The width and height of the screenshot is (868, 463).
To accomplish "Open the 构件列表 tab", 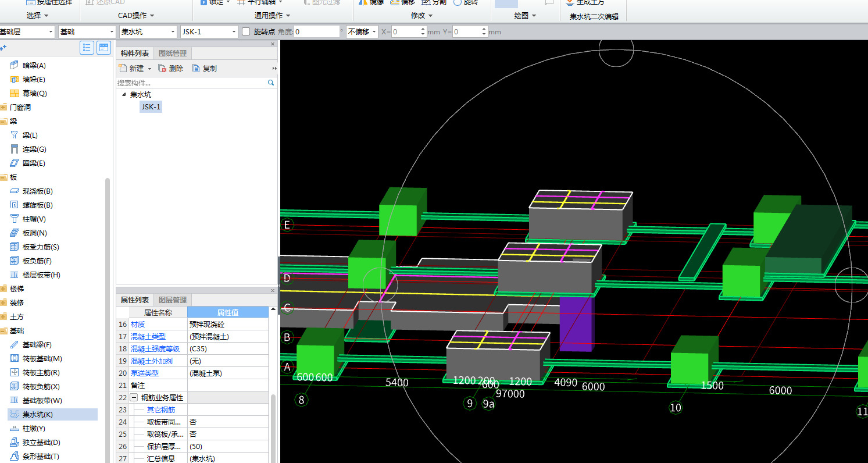I will (135, 54).
